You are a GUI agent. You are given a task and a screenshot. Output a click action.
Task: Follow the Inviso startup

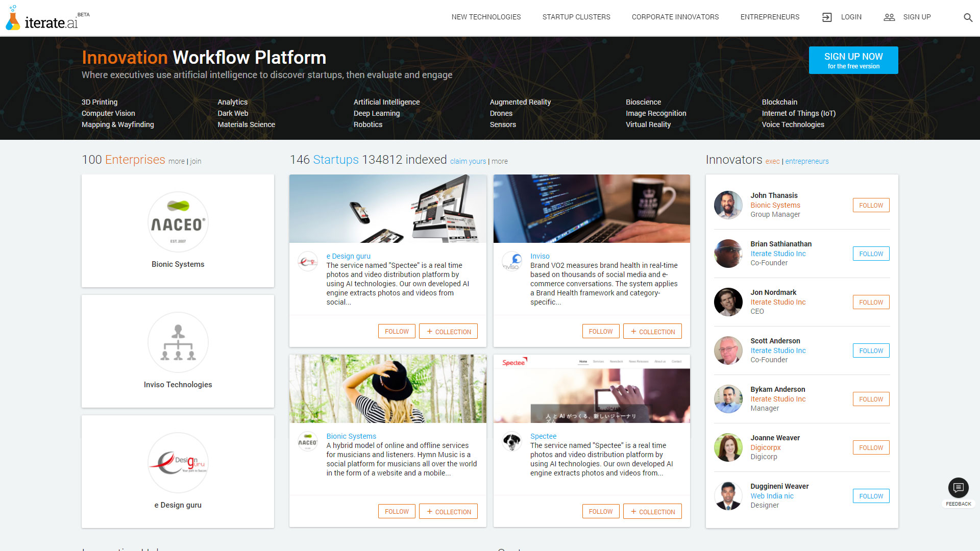click(600, 331)
